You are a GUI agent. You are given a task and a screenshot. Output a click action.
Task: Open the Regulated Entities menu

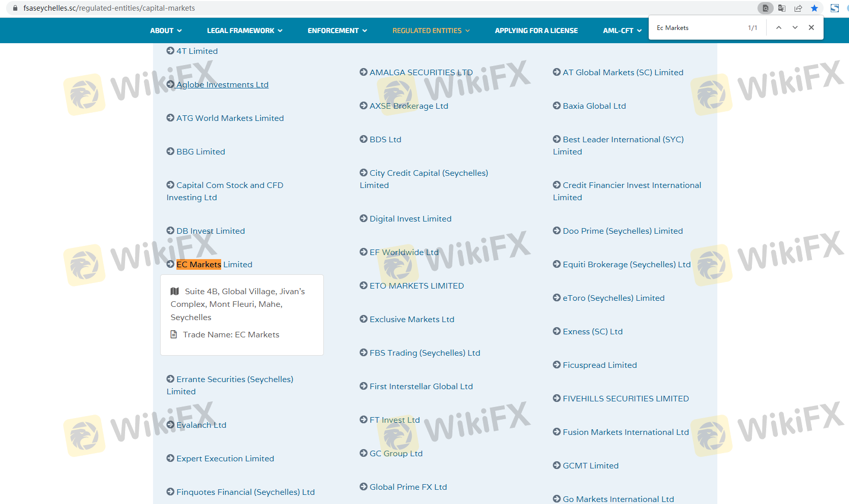point(431,30)
